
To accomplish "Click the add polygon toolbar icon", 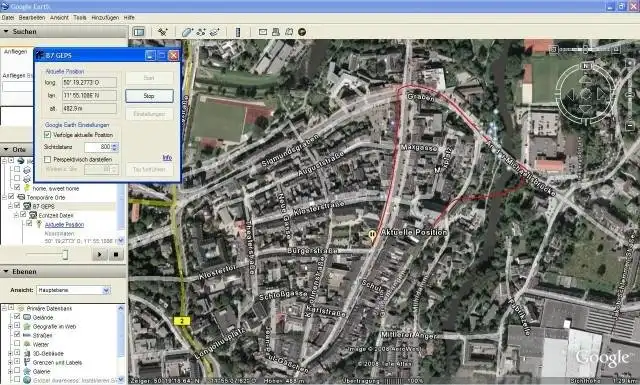I will coord(187,32).
